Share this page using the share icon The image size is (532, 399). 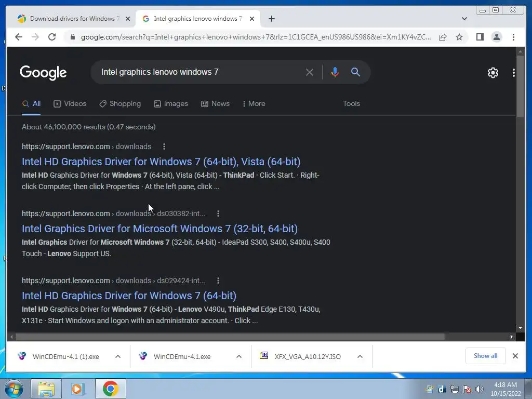click(x=443, y=37)
